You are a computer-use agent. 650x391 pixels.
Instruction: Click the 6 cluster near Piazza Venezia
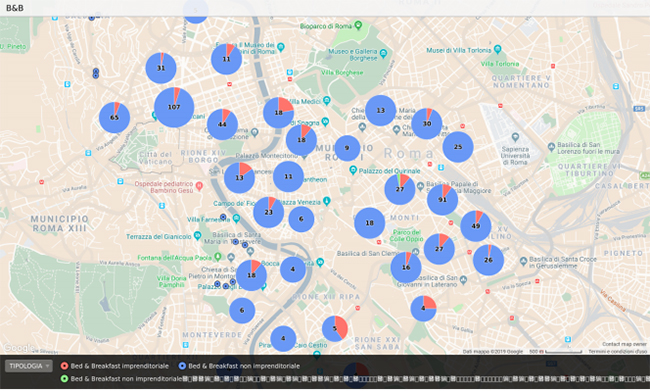pos(301,219)
